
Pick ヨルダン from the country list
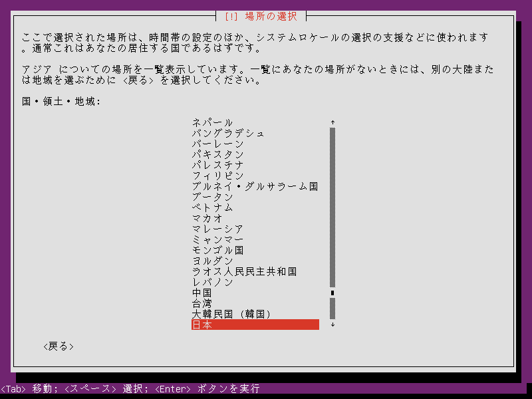coord(255,261)
